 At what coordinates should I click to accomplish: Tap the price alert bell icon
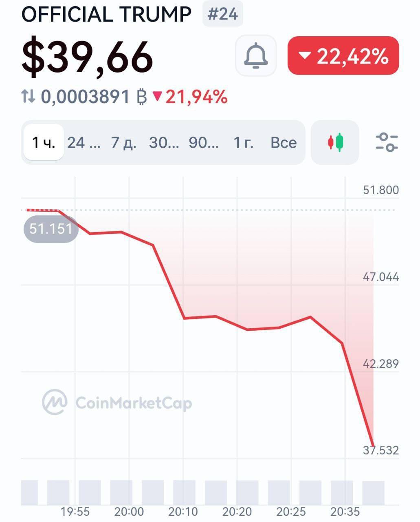256,56
